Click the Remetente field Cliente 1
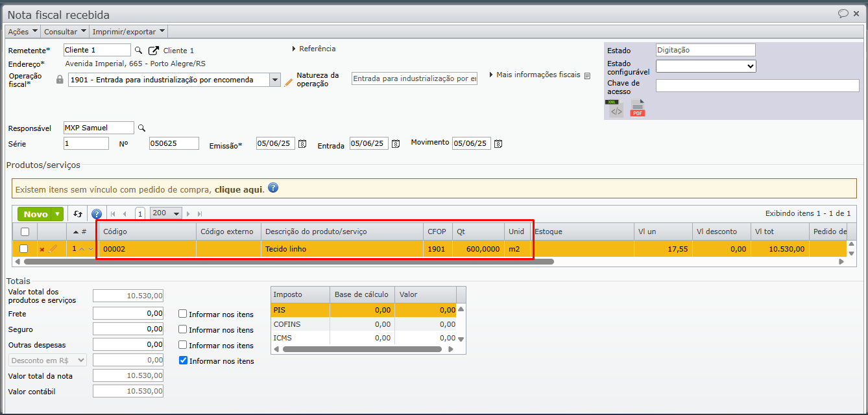The width and height of the screenshot is (868, 415). (97, 50)
